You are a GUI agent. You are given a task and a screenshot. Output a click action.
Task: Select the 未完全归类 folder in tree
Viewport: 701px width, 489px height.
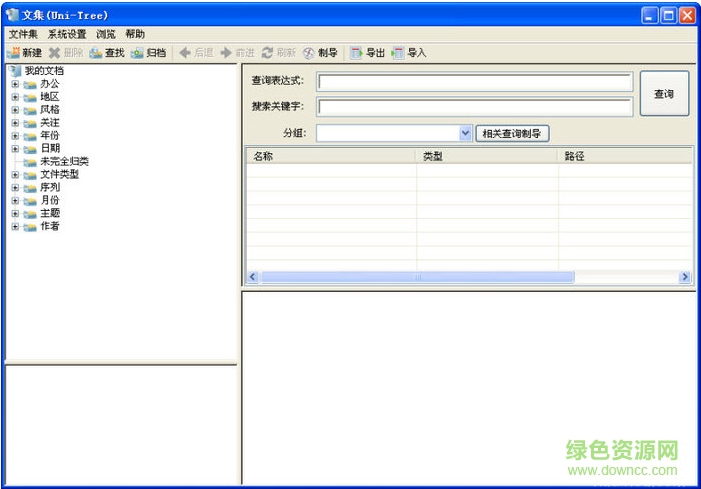coord(64,161)
